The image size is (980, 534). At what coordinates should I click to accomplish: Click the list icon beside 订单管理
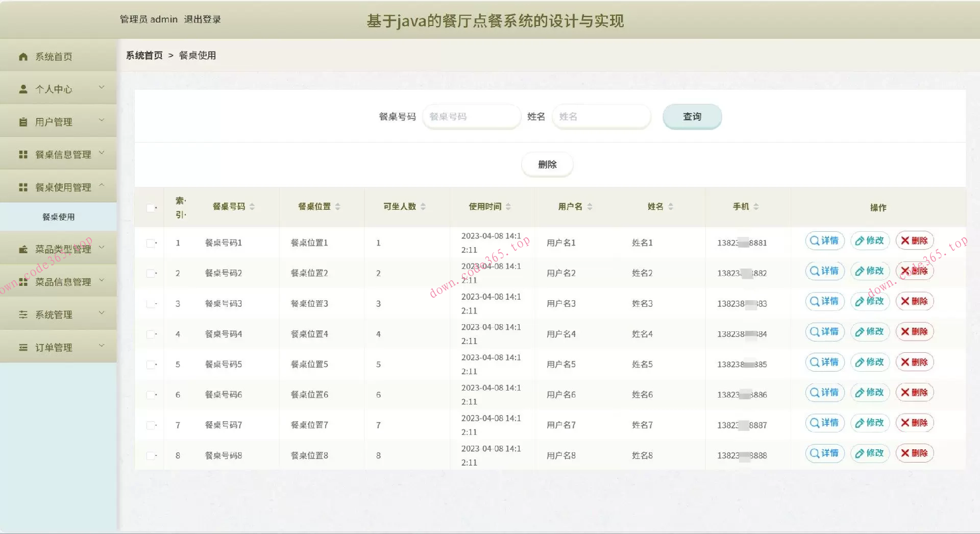23,347
